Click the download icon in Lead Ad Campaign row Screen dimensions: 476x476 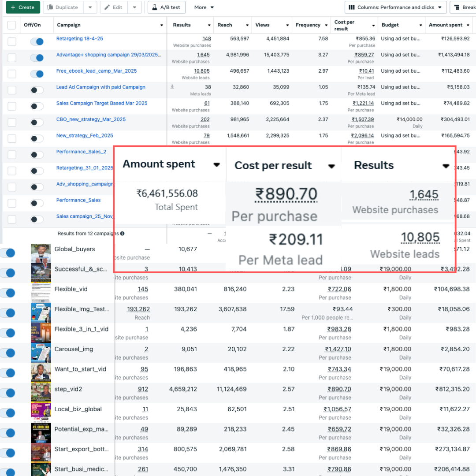pyautogui.click(x=172, y=87)
